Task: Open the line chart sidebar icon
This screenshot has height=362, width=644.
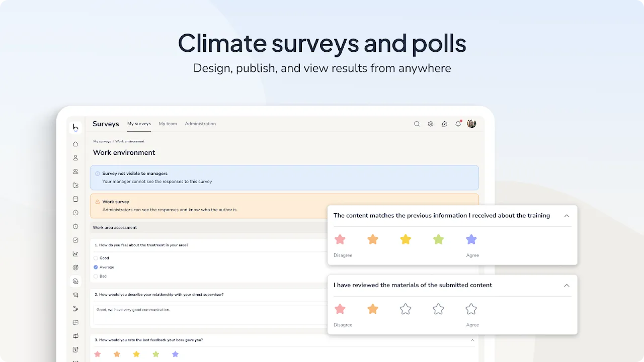Action: (x=75, y=254)
